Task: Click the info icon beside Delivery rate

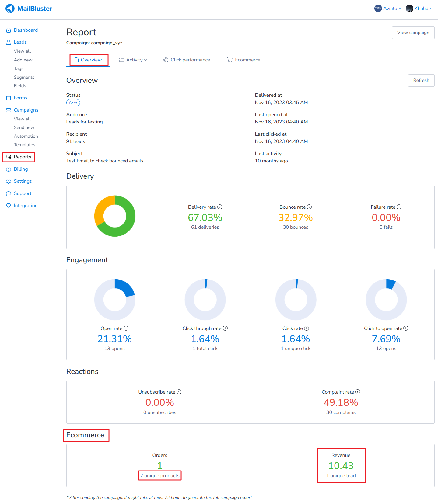Action: point(220,207)
